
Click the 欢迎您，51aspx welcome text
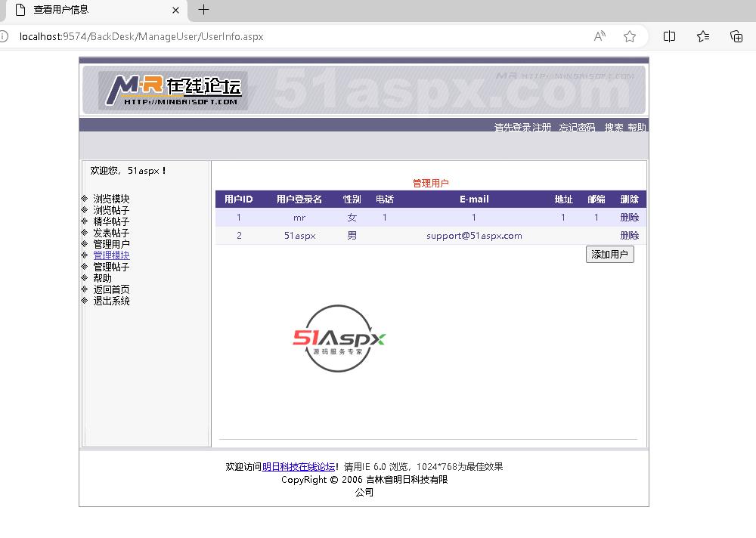(x=128, y=171)
